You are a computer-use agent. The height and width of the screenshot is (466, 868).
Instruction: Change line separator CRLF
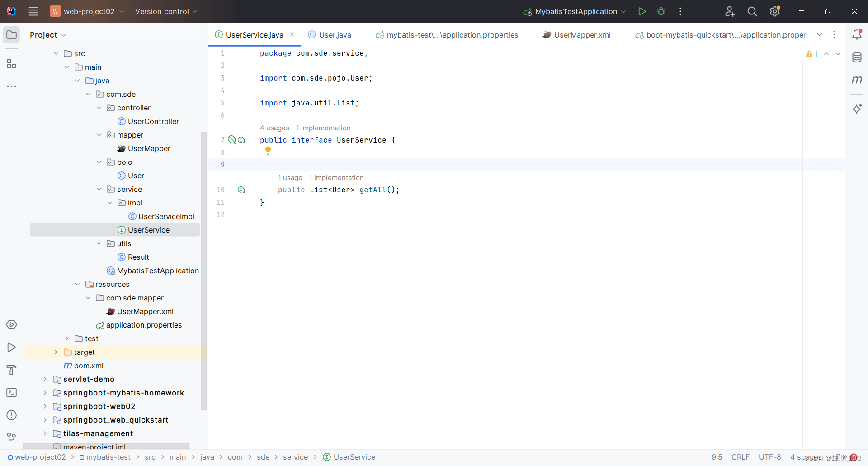click(x=741, y=457)
